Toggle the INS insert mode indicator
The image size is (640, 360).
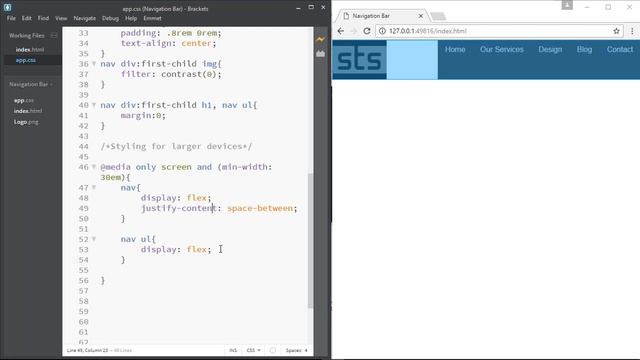(233, 350)
